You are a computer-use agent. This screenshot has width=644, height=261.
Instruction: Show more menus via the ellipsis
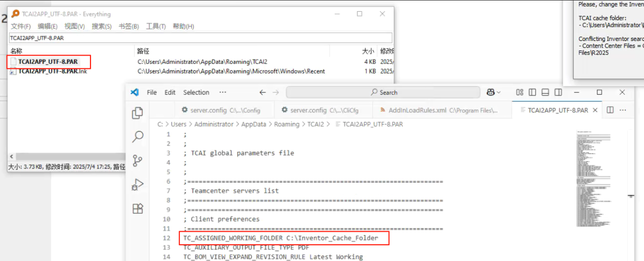tap(222, 93)
